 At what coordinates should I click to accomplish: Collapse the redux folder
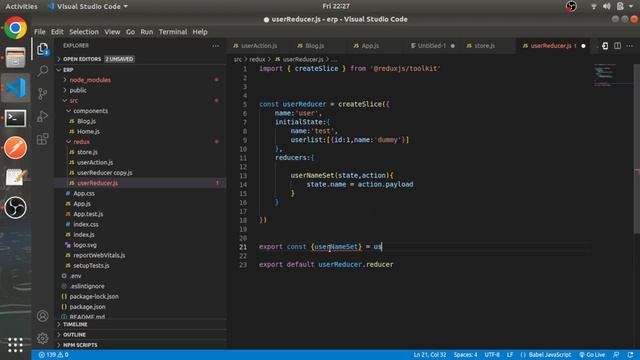140,142
